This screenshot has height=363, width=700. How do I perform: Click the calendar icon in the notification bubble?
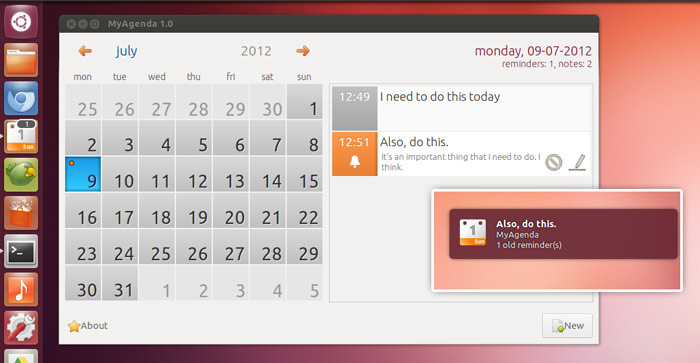pyautogui.click(x=473, y=232)
